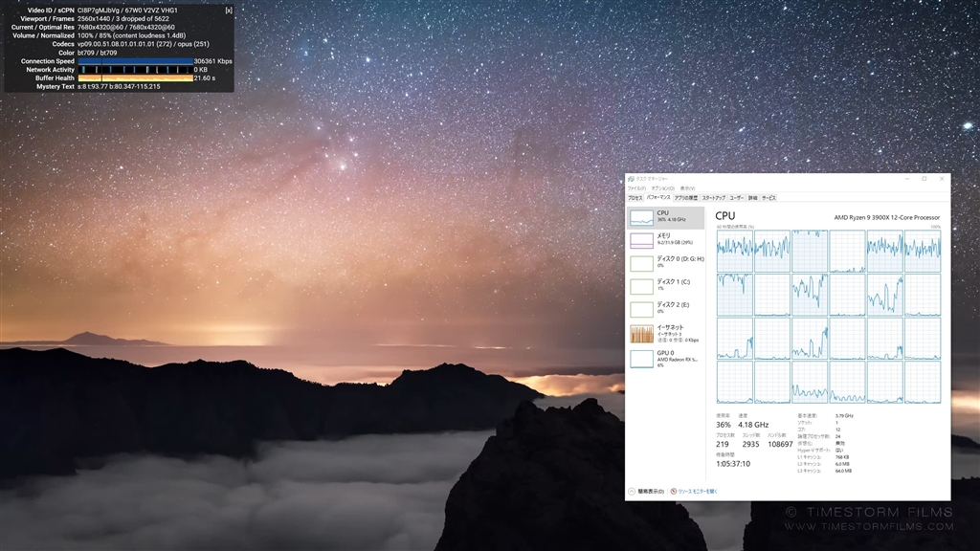The width and height of the screenshot is (980, 551).
Task: Minimize the Task Manager window
Action: 907,179
